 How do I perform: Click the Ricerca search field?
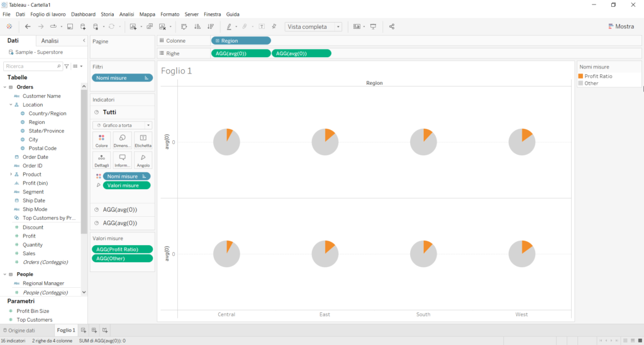tap(32, 66)
